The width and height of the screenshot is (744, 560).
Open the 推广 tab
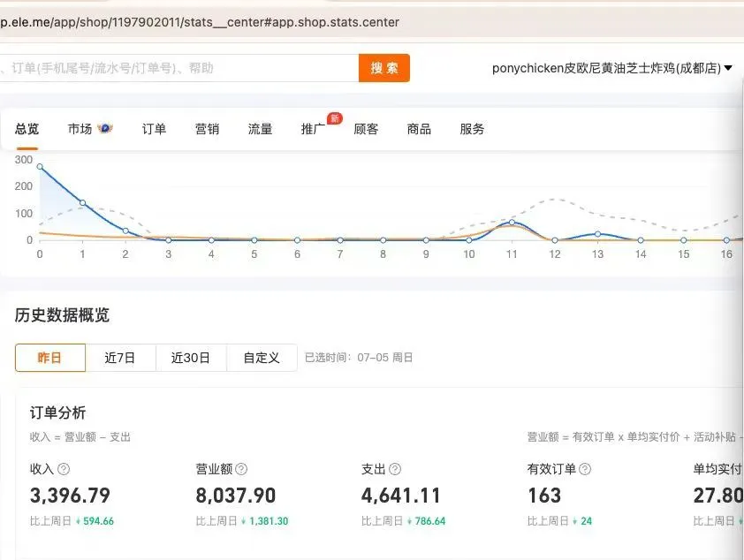coord(313,129)
